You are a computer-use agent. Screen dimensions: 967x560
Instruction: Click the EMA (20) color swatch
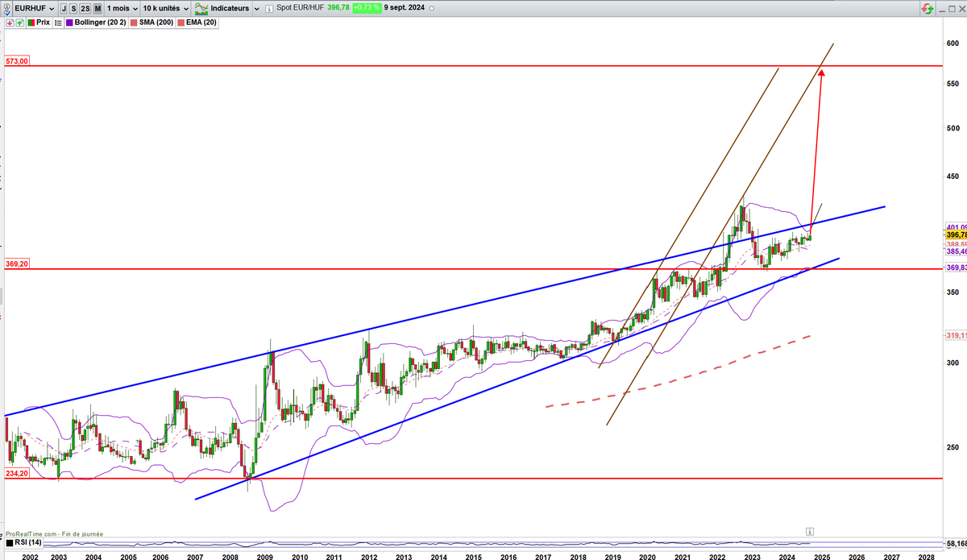181,22
